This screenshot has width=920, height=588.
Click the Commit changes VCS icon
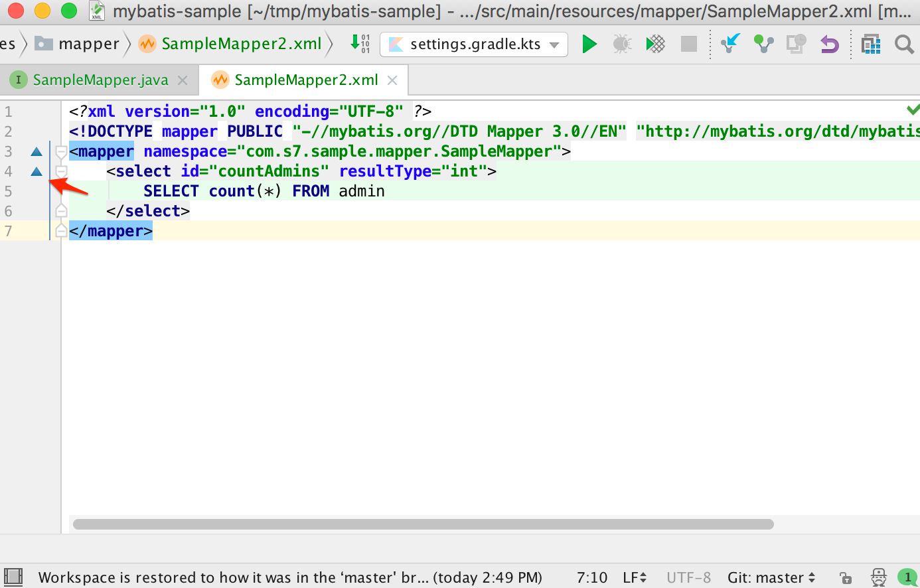[x=763, y=44]
